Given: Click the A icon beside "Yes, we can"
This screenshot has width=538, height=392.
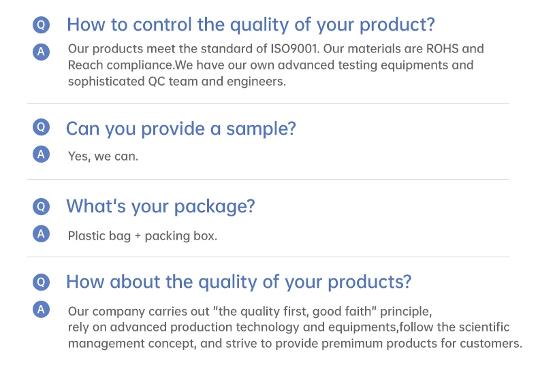Looking at the screenshot, I should point(42,154).
